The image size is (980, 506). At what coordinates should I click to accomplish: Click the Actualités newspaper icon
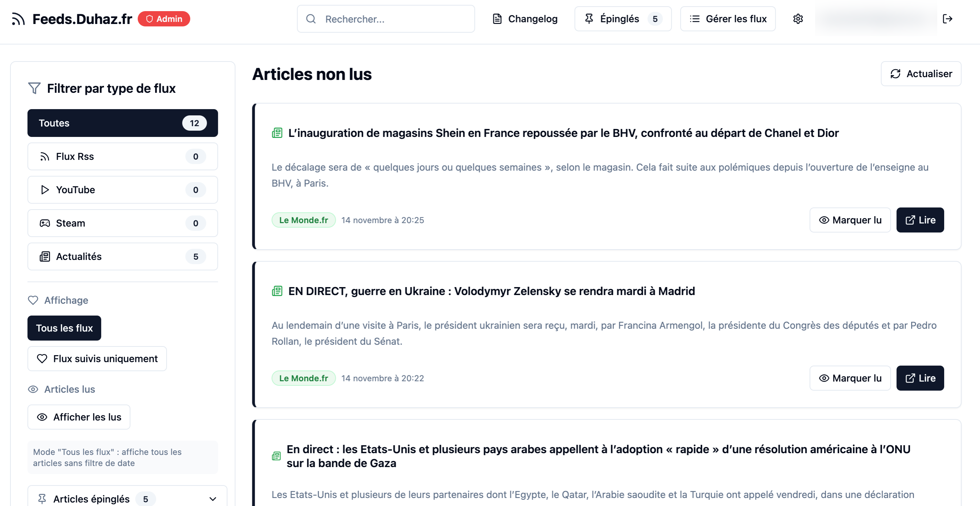[x=45, y=256]
